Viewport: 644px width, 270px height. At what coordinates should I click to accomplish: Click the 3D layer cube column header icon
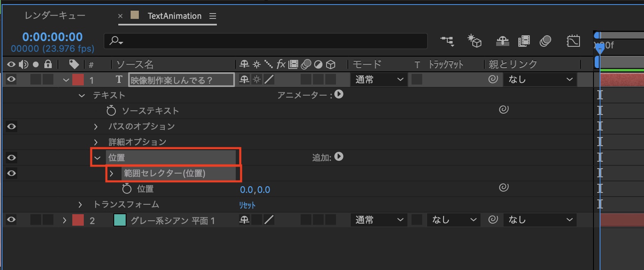(x=331, y=64)
